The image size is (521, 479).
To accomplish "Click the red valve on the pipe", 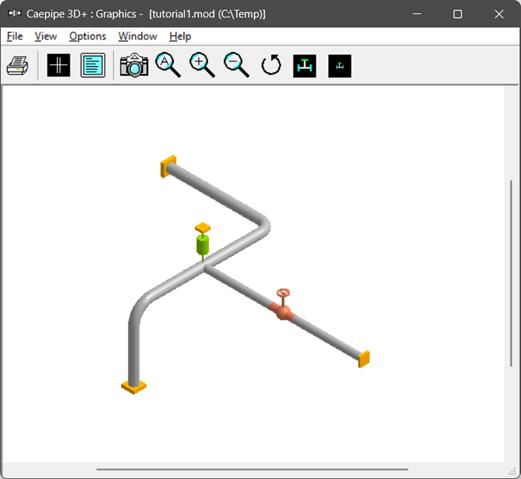I will [x=283, y=308].
